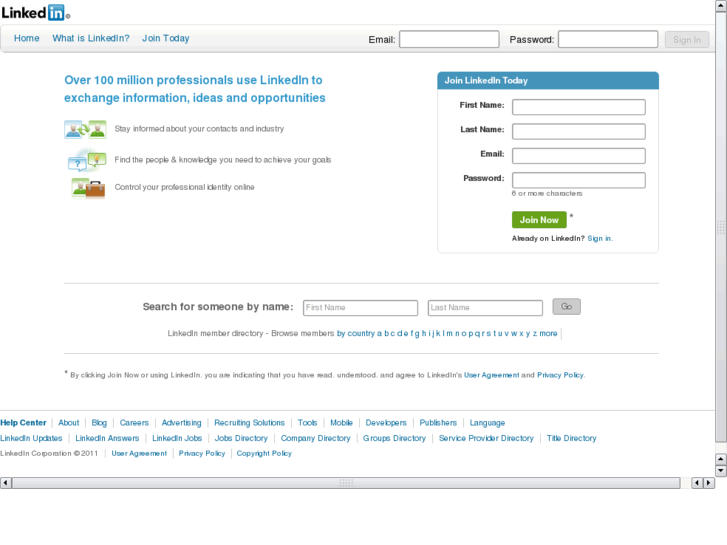Image resolution: width=727 pixels, height=545 pixels.
Task: Open the Developers footer link
Action: pos(386,423)
